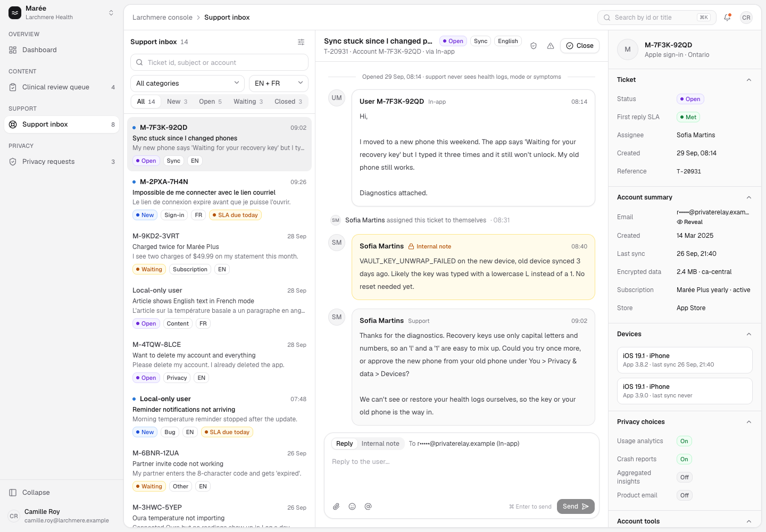Screen dimensions: 766x532
Task: Open the EN + FR language dropdown
Action: click(x=279, y=84)
